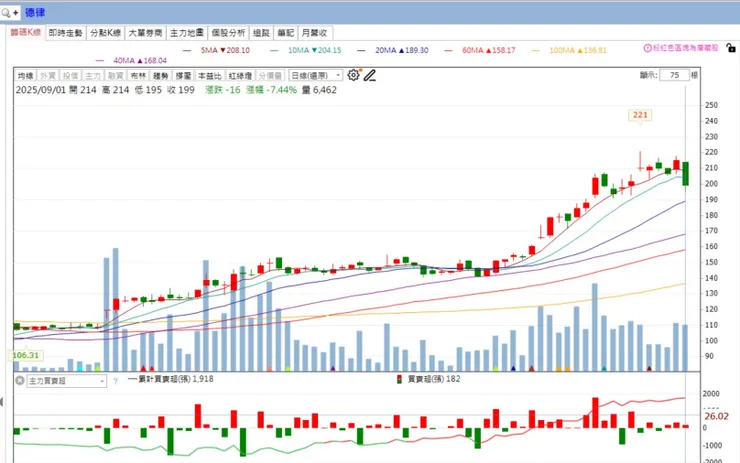The width and height of the screenshot is (740, 463).
Task: Switch to the 筆記 tab
Action: (286, 33)
